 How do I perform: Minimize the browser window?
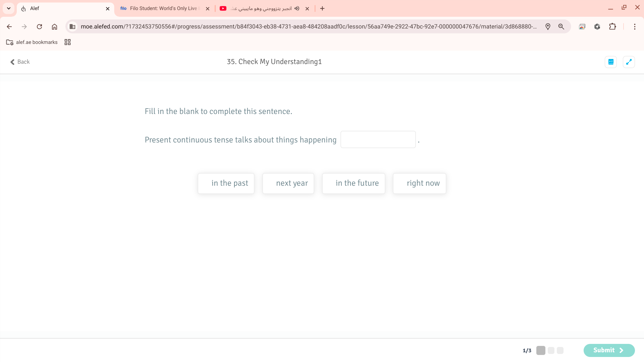610,8
